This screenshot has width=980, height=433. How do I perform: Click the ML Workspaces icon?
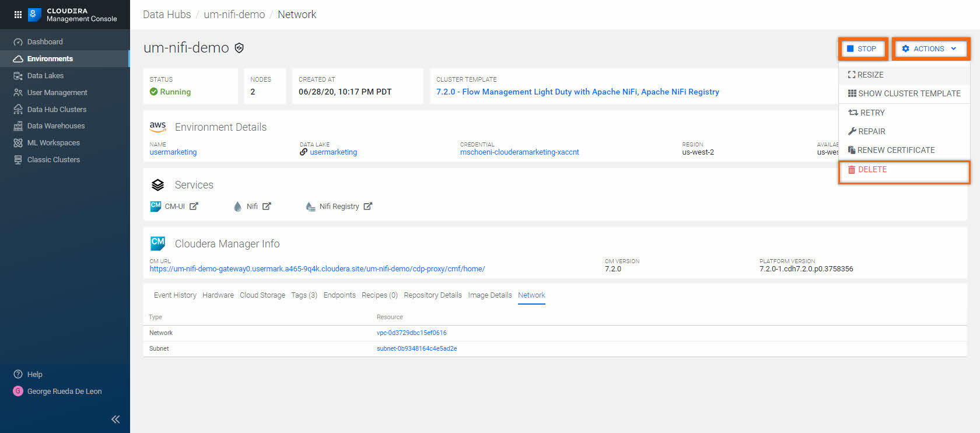pos(18,143)
